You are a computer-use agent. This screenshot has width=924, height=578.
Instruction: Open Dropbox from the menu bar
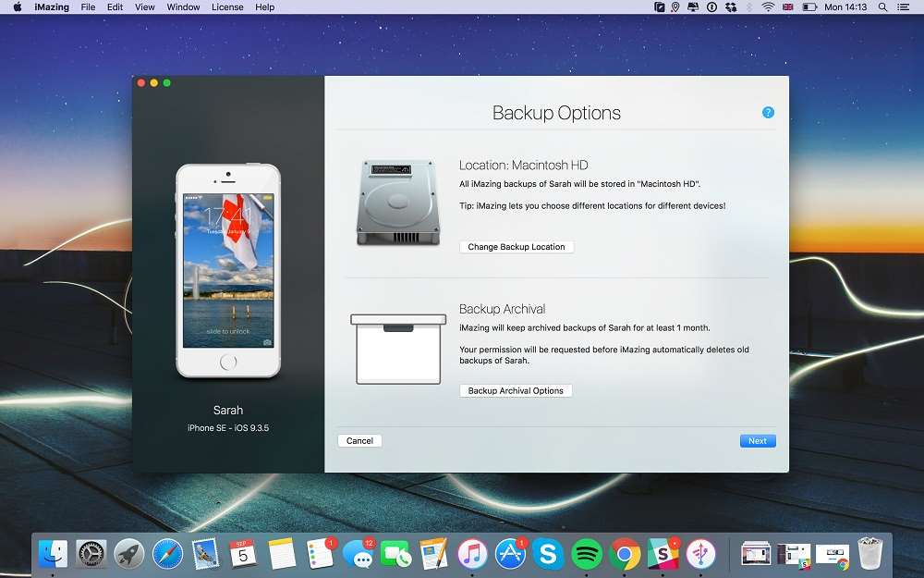pos(730,6)
